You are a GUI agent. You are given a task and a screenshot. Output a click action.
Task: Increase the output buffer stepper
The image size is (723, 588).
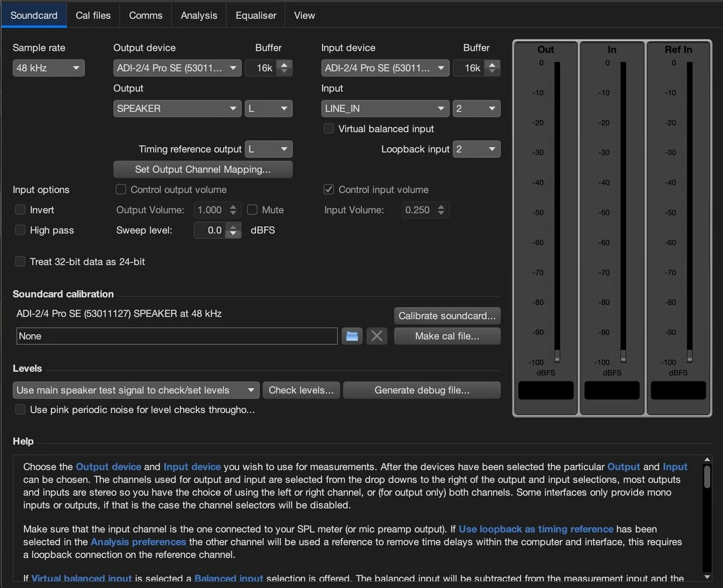[x=284, y=64]
